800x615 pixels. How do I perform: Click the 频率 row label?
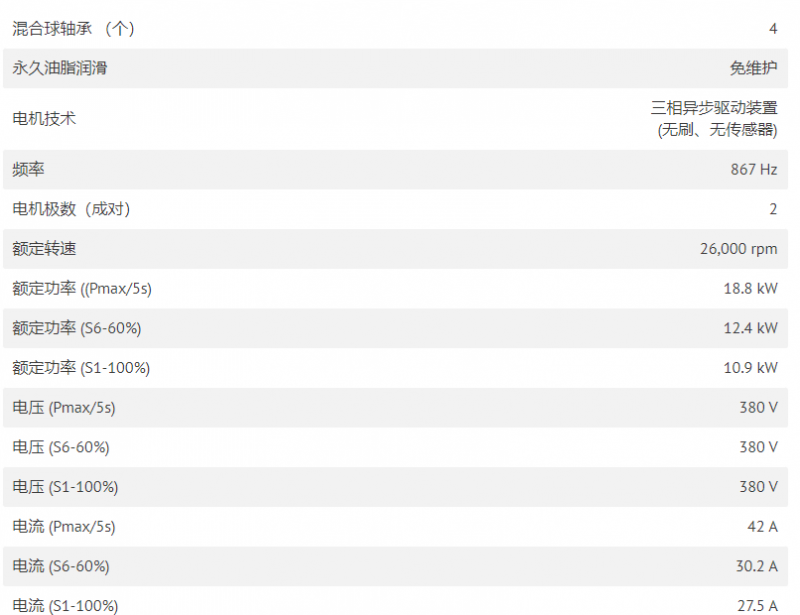28,169
